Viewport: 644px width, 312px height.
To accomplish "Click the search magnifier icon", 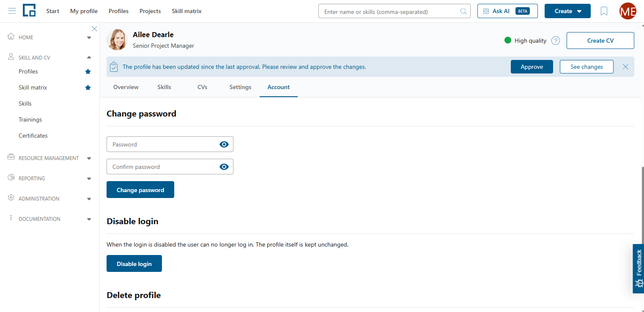I will point(463,11).
